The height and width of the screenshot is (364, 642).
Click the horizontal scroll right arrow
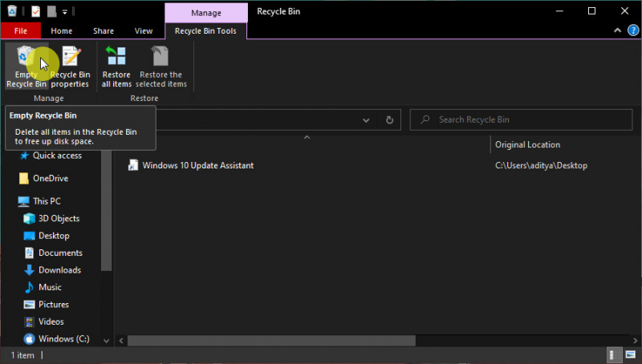coord(635,340)
